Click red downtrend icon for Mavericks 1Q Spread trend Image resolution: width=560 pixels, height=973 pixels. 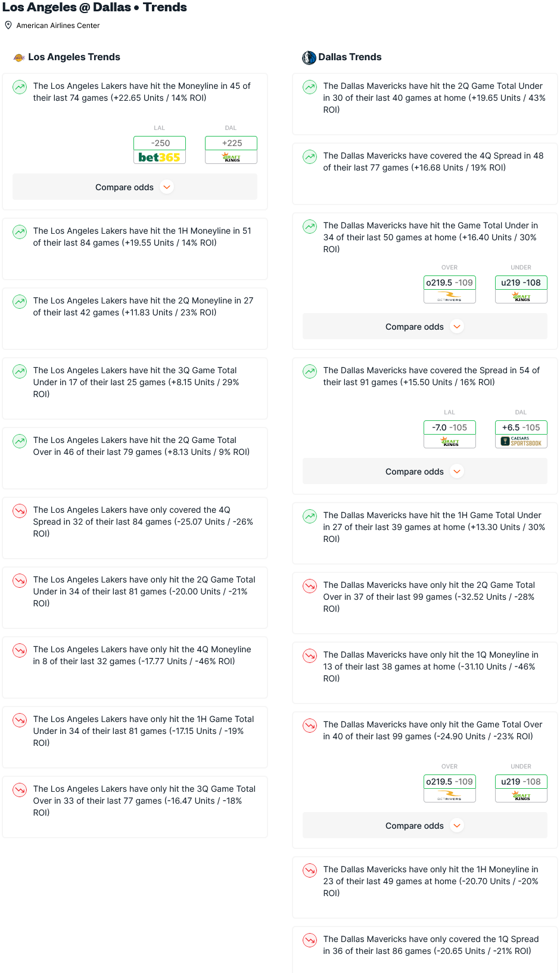click(310, 940)
